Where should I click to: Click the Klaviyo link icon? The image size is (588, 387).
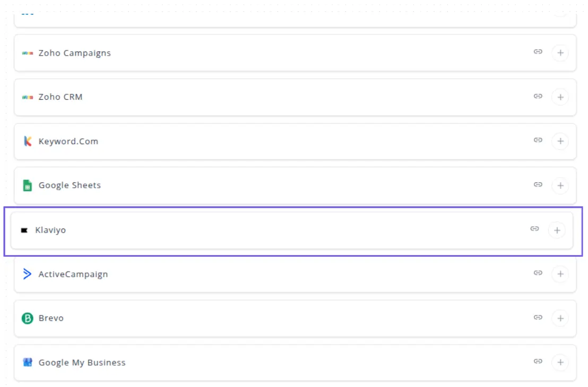pyautogui.click(x=535, y=229)
